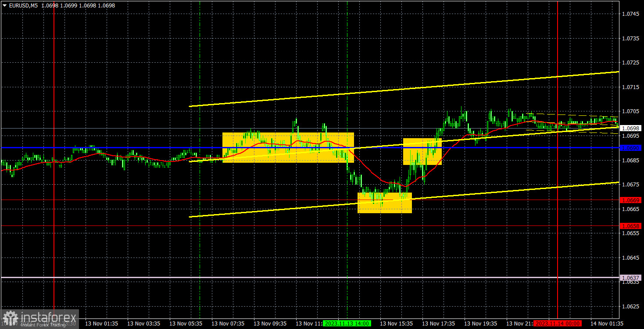The width and height of the screenshot is (644, 329).
Task: Click the 13 Nov 09:35 time label
Action: coord(270,323)
